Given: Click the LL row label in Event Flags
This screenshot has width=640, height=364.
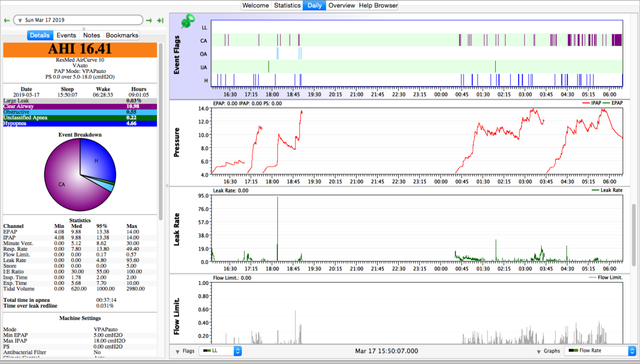Looking at the screenshot, I should point(204,27).
